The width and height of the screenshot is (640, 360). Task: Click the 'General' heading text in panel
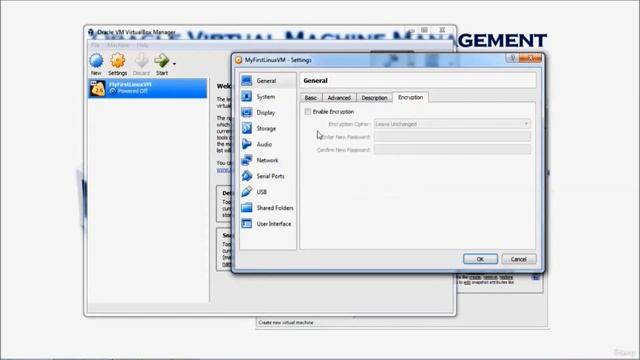(316, 80)
